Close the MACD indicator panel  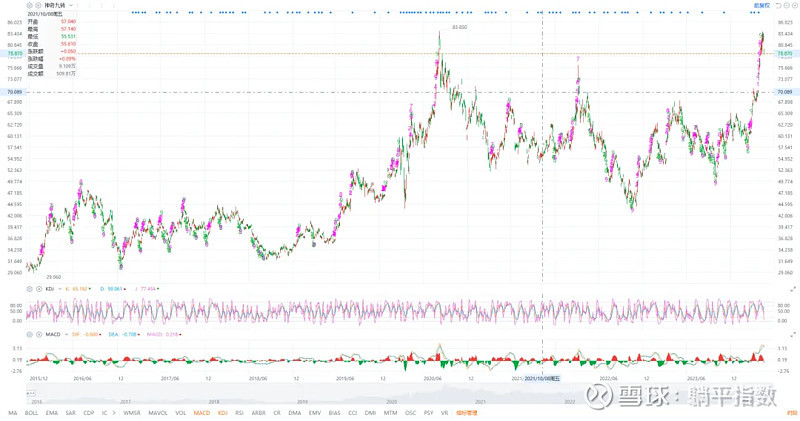click(x=37, y=334)
